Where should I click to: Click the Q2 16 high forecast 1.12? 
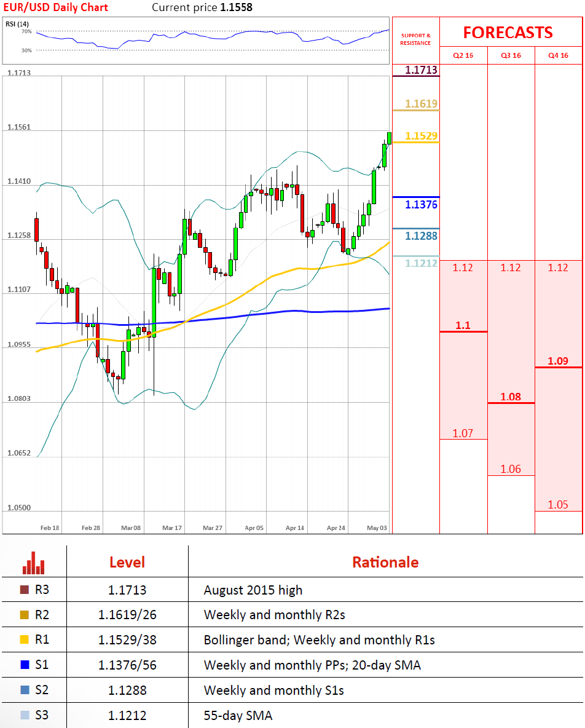(x=463, y=267)
